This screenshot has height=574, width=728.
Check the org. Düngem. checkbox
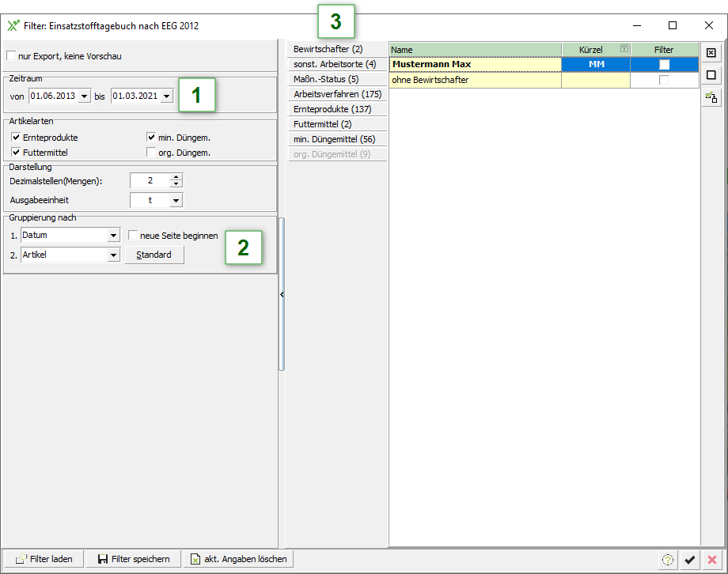151,153
